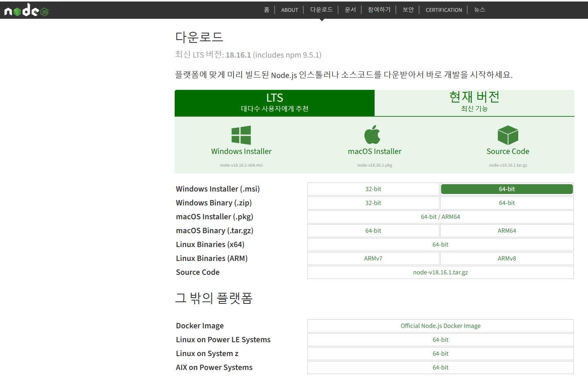This screenshot has width=588, height=381.
Task: Click the Windows Installer (.msi) row label
Action: pos(218,189)
